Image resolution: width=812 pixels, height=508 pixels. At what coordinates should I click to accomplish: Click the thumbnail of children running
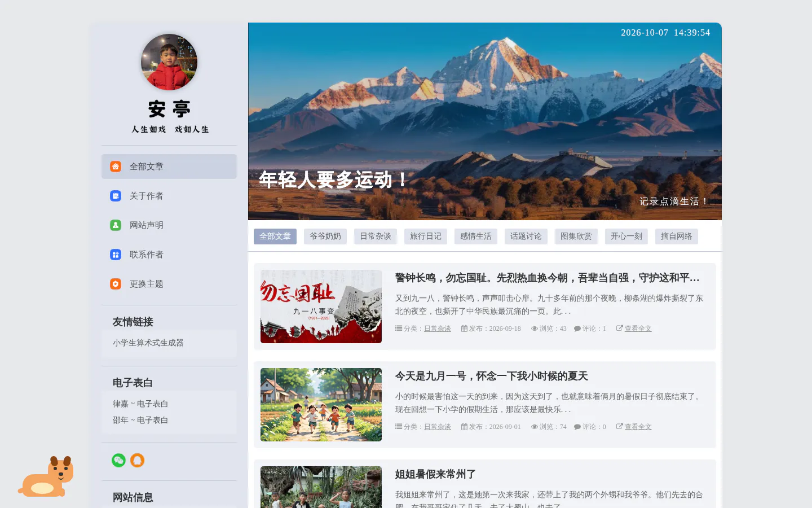coord(321,405)
